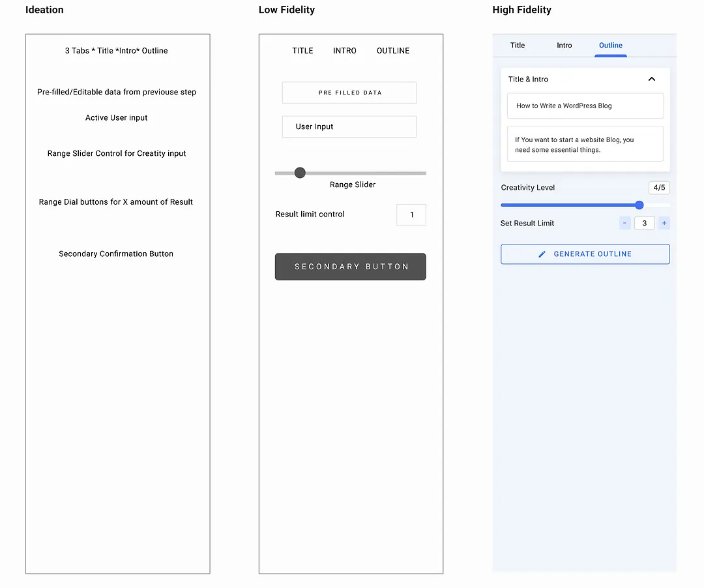704x588 pixels.
Task: Click the Generate Outline button
Action: pos(585,254)
